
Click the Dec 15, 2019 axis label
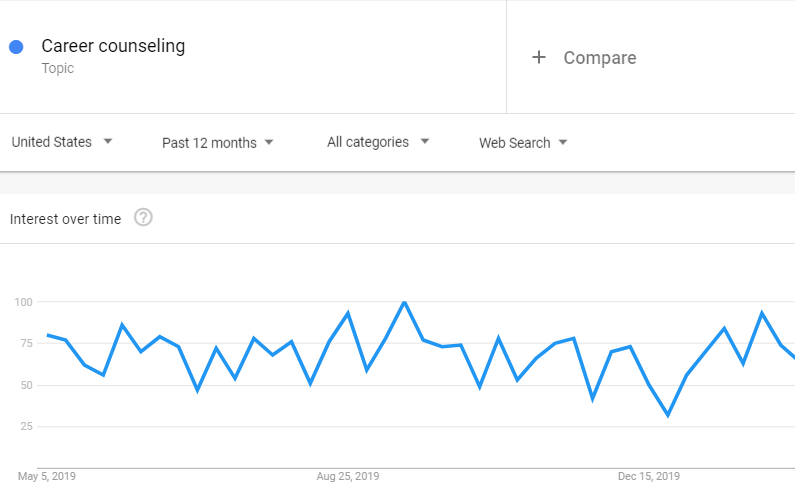648,476
